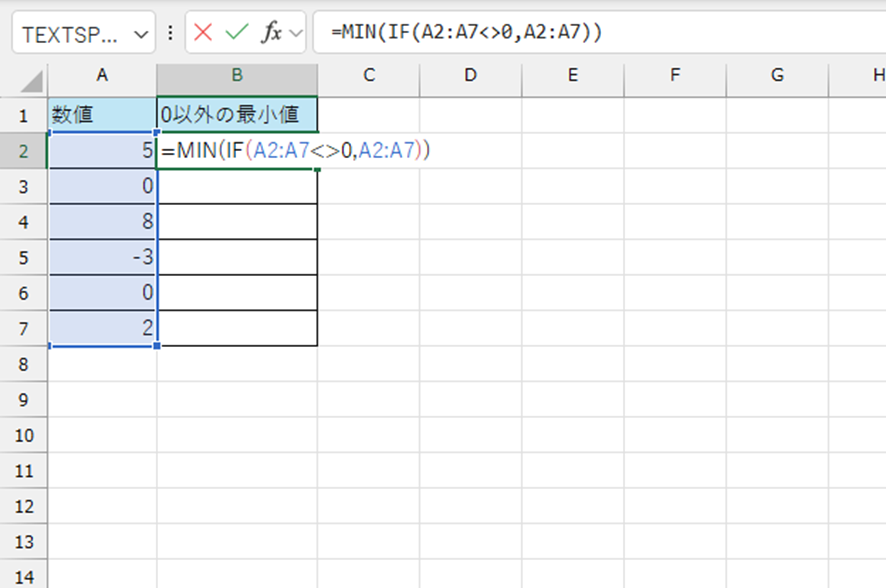Select column D header
Viewport: 886px width, 588px height.
[x=470, y=75]
